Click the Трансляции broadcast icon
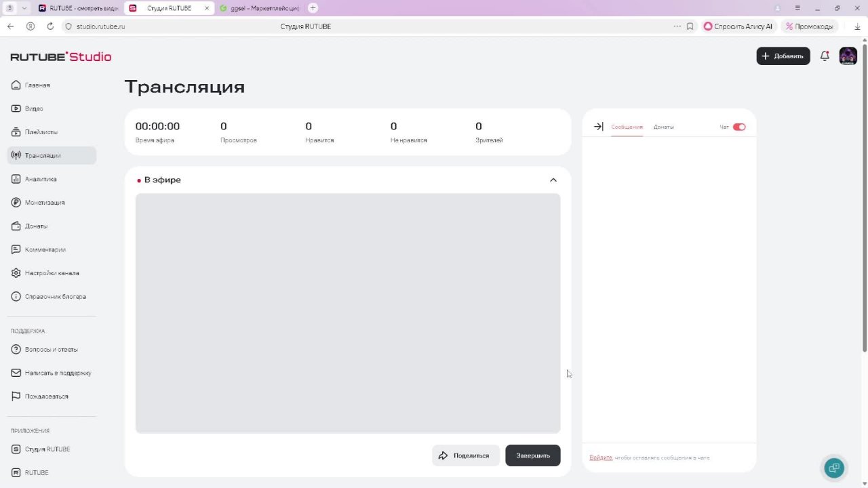868x488 pixels. point(16,156)
